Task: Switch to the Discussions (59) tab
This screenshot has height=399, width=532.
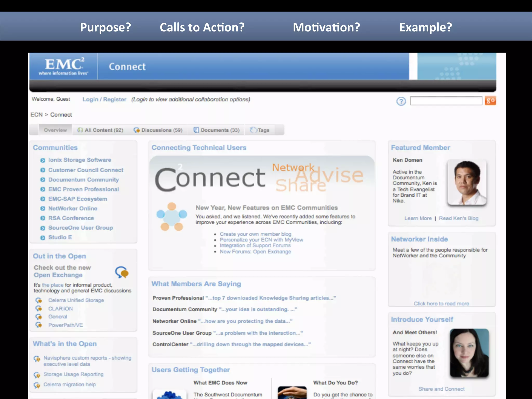Action: [158, 130]
